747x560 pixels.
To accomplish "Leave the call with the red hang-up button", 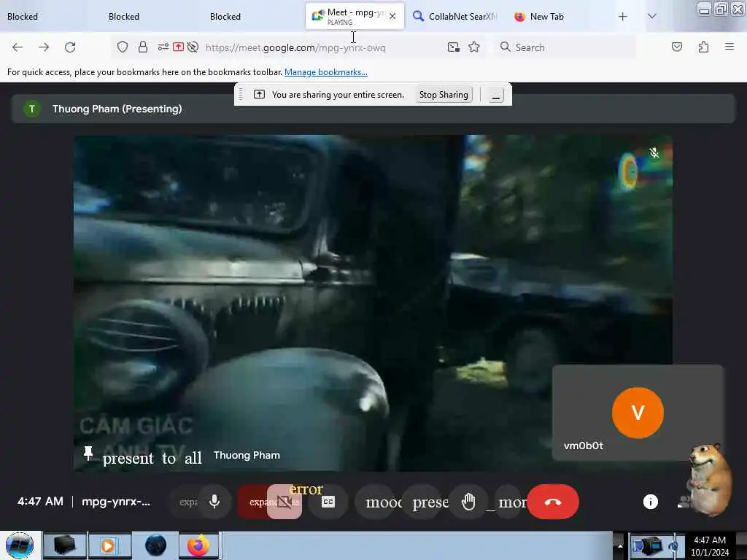I will [553, 502].
